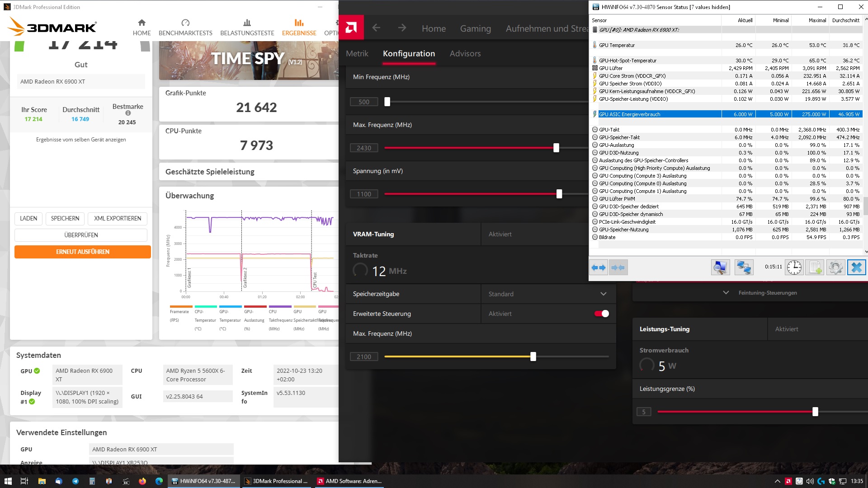Switch to the Metrik tab
Viewport: 868px width, 488px height.
[x=357, y=53]
